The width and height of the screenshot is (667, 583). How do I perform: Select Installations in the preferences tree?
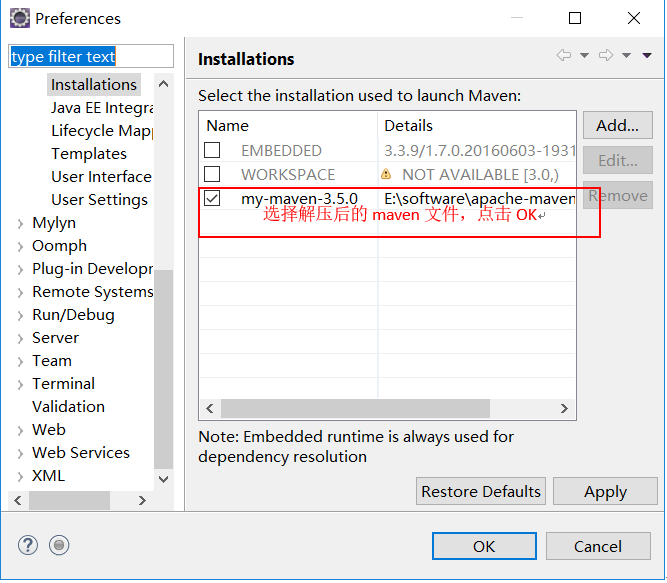[x=94, y=85]
